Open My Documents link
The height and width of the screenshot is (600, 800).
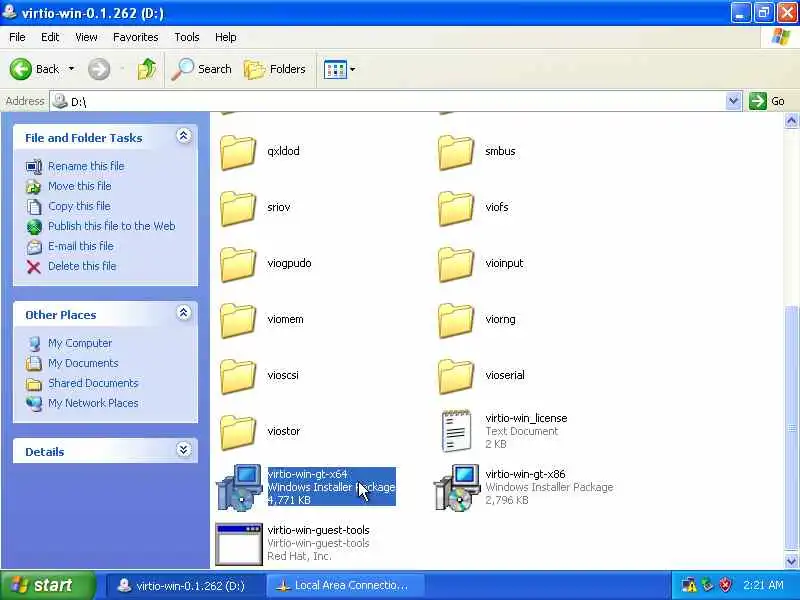point(83,363)
